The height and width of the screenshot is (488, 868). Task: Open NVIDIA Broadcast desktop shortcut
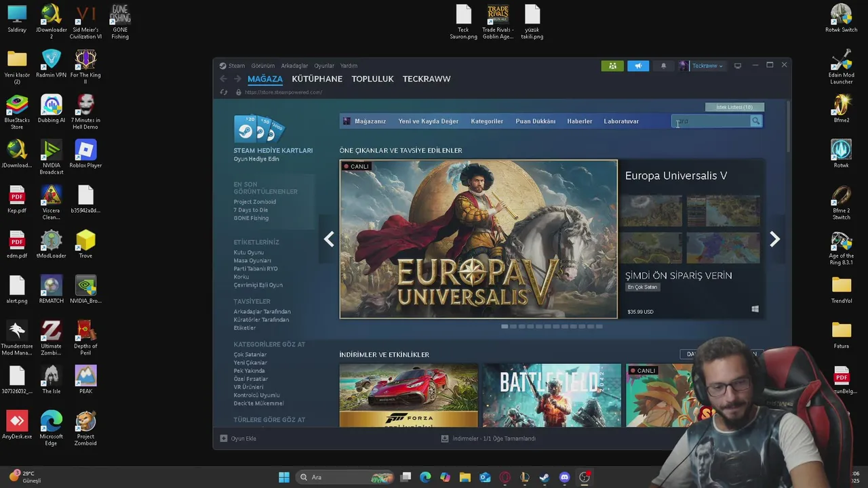[x=52, y=157]
